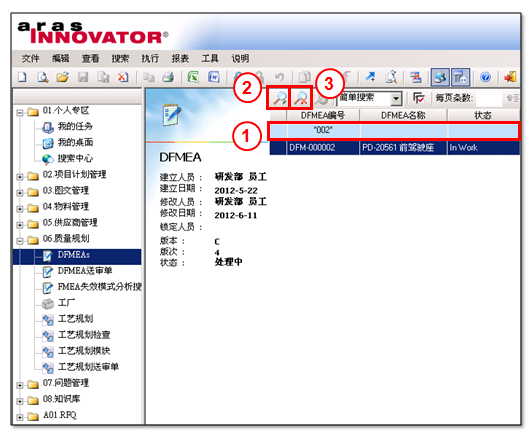Toggle the red checkmark filter icon
The width and height of the screenshot is (529, 433).
click(419, 99)
